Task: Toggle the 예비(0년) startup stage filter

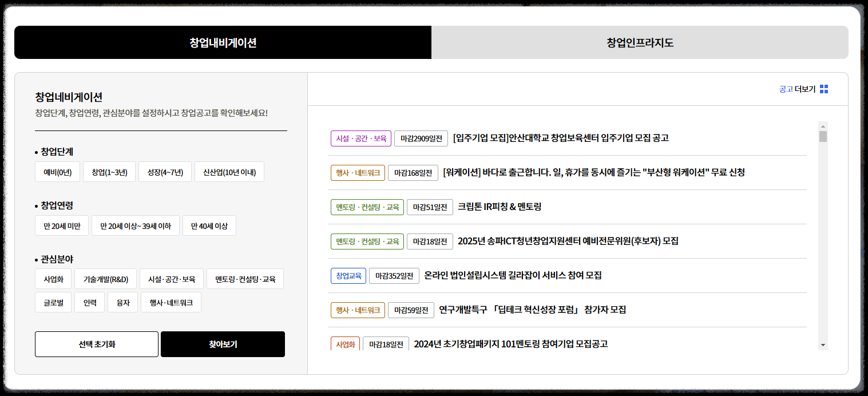Action: click(x=57, y=171)
